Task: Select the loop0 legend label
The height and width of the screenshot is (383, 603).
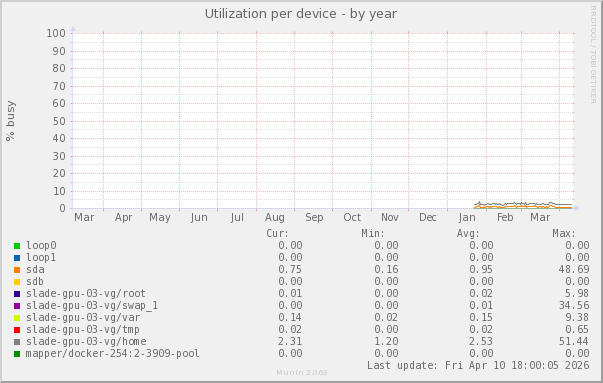Action: (41, 245)
